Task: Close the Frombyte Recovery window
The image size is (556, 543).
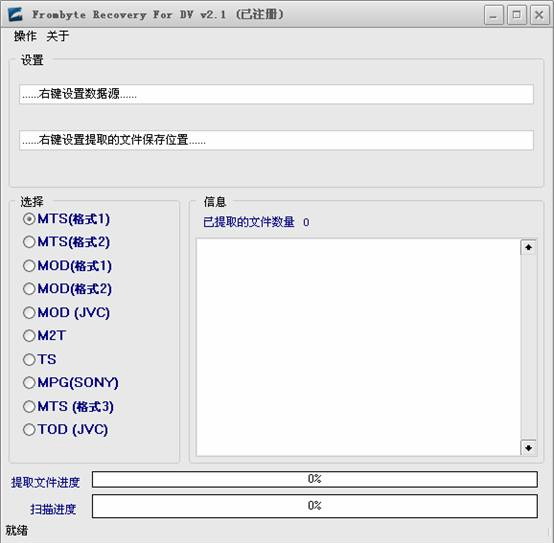Action: [x=539, y=15]
